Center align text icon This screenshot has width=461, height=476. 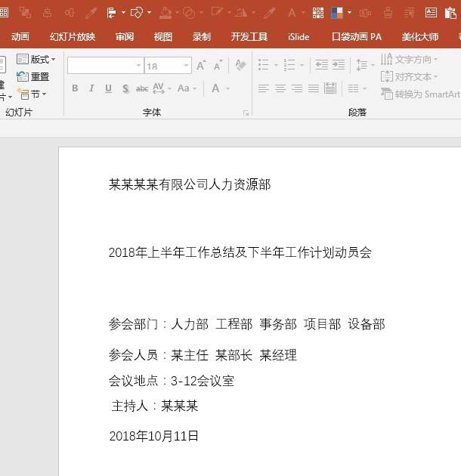(x=280, y=88)
